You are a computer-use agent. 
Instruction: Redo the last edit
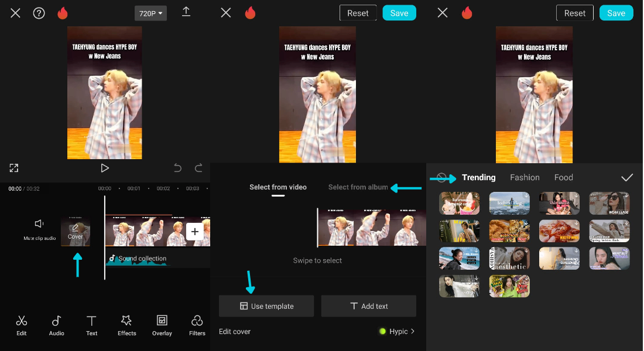pos(198,168)
